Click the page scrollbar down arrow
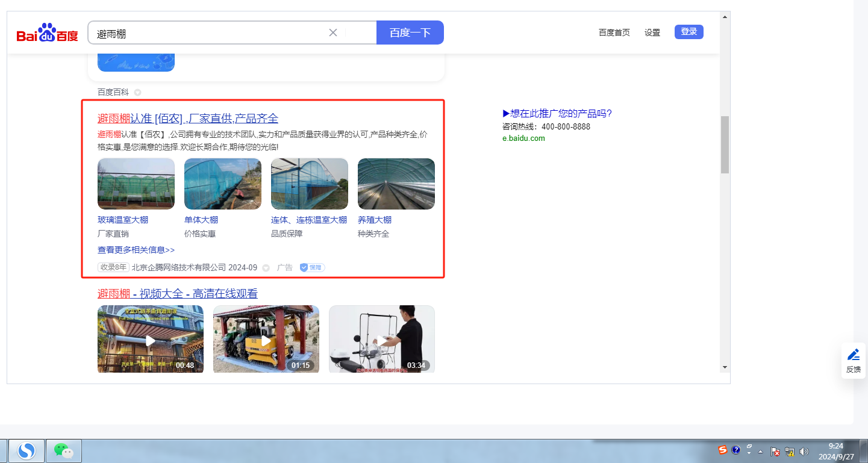Screen dimensions: 868x463 (725, 367)
